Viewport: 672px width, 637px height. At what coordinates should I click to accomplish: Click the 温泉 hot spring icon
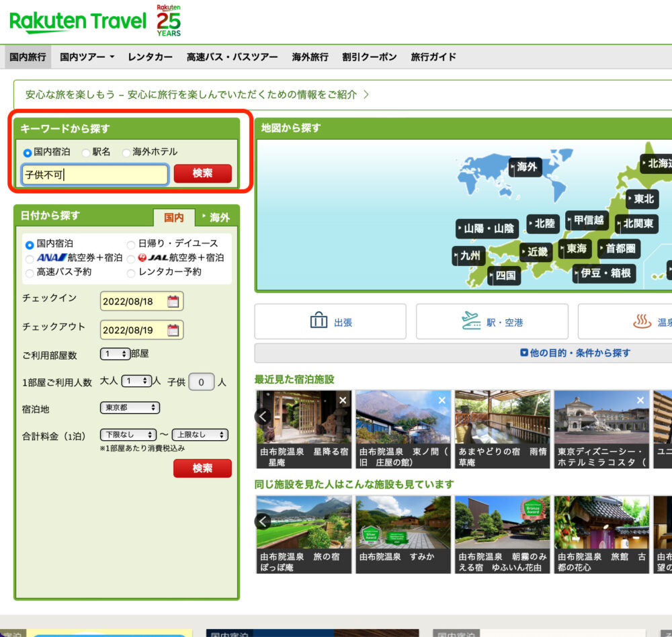coord(642,321)
